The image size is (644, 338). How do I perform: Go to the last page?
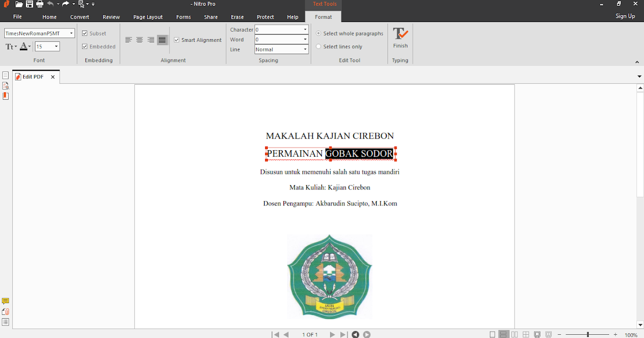[343, 334]
